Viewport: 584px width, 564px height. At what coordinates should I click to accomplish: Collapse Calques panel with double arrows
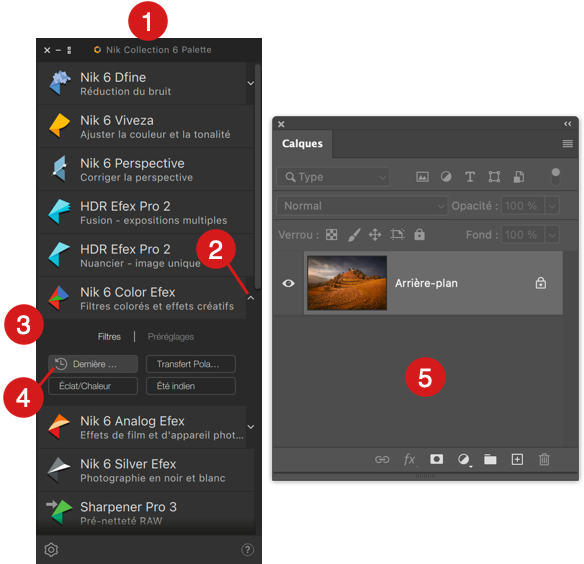pos(568,124)
